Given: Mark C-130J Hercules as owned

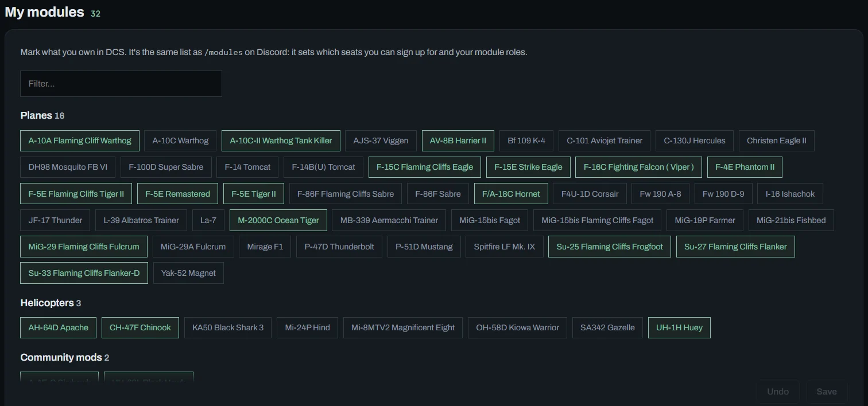Looking at the screenshot, I should (x=695, y=140).
